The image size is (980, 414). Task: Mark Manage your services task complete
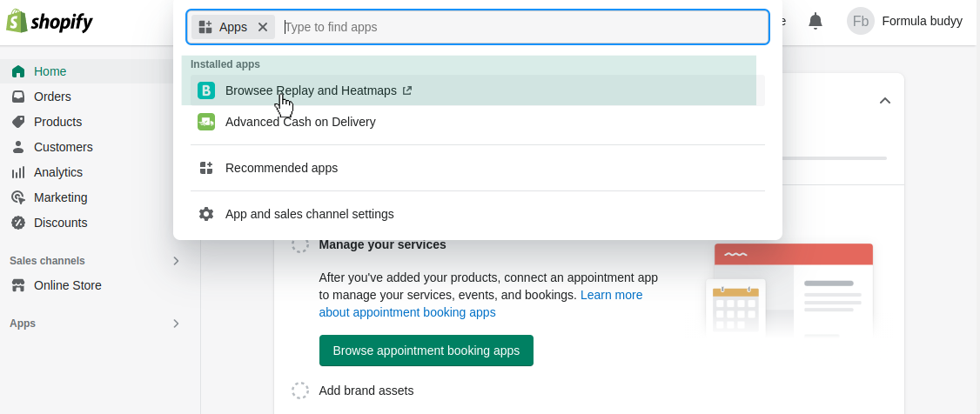(x=300, y=245)
